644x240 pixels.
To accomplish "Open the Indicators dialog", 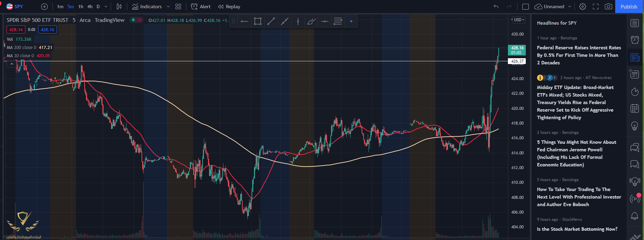I will [147, 7].
